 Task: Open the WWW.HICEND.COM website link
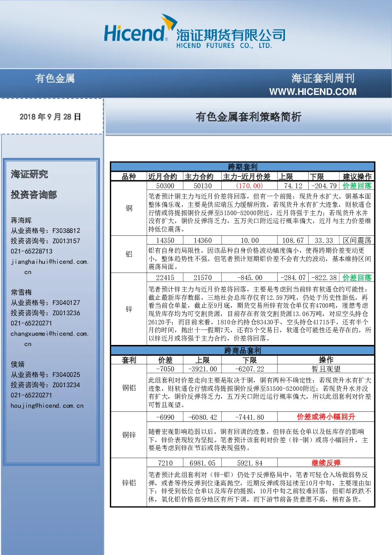click(313, 92)
